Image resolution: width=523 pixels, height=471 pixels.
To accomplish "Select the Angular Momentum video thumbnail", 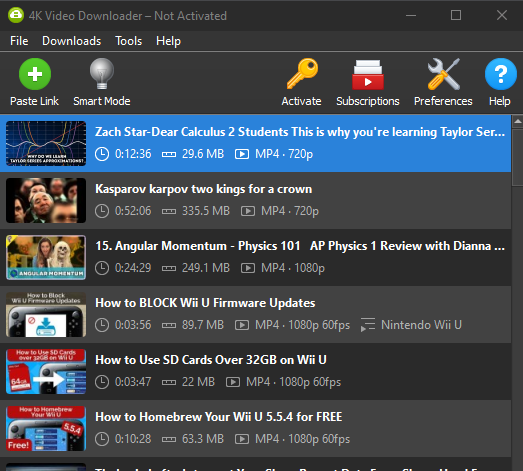I will click(x=46, y=258).
